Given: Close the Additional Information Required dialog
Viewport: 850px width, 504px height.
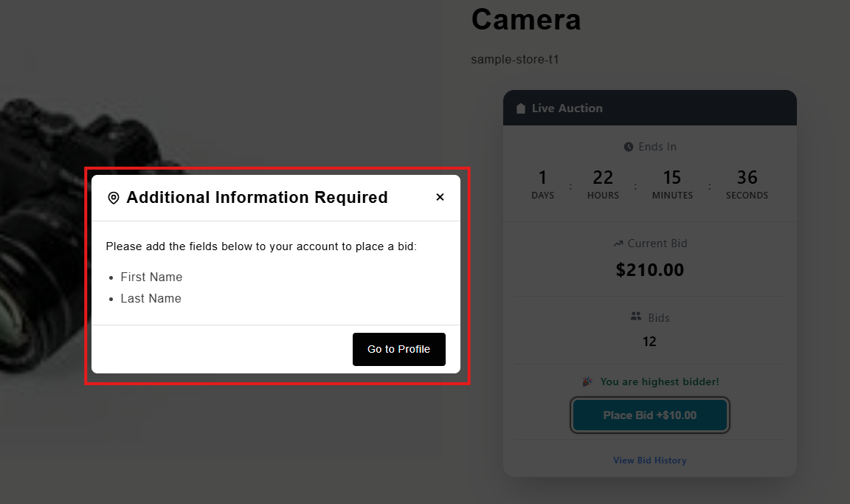Looking at the screenshot, I should [x=440, y=197].
